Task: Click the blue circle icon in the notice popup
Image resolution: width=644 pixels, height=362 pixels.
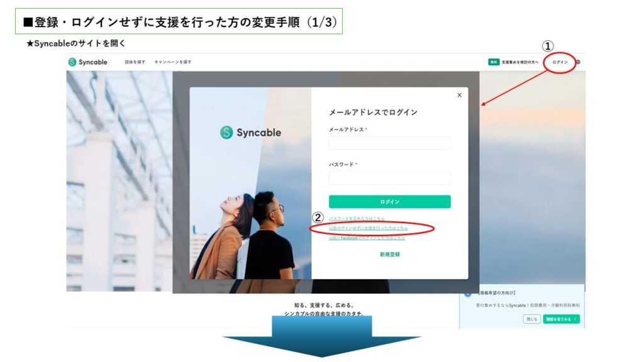Action: (467, 293)
